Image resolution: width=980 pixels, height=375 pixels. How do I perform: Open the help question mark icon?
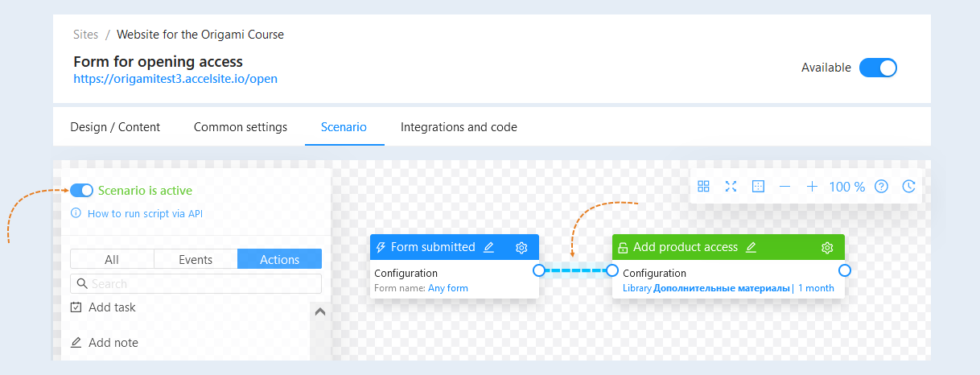click(x=881, y=187)
